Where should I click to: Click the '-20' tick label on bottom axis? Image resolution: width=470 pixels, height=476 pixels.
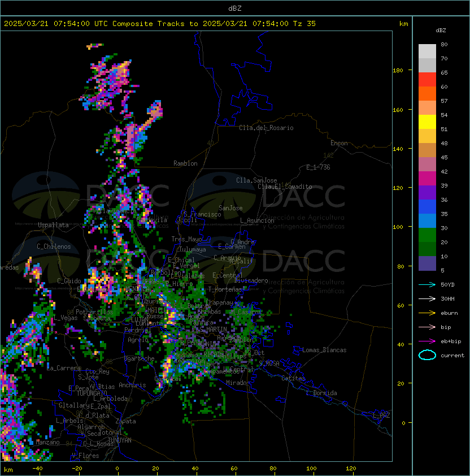coord(77,469)
